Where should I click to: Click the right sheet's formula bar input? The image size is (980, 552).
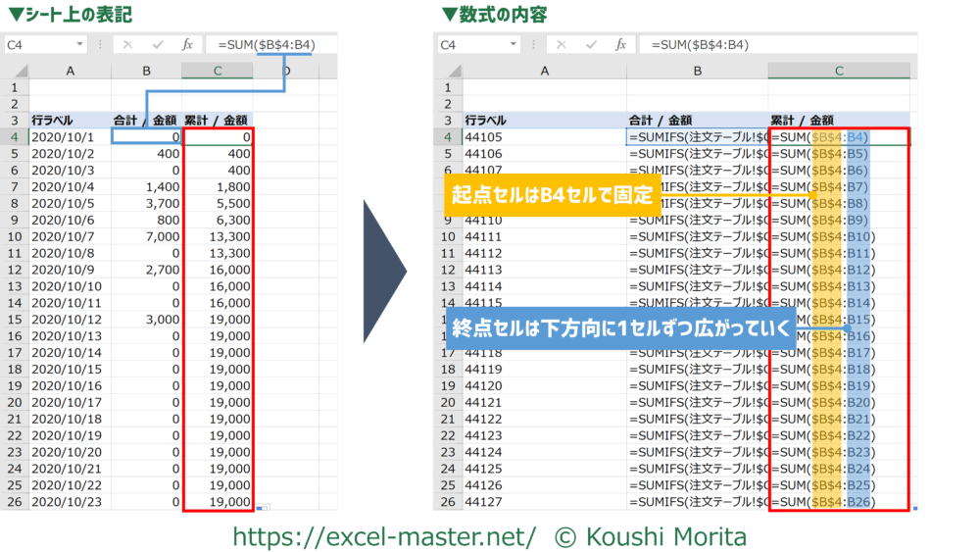[x=774, y=45]
